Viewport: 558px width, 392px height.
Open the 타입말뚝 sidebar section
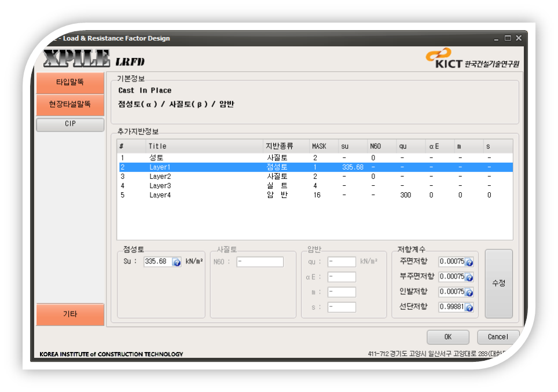[x=70, y=83]
